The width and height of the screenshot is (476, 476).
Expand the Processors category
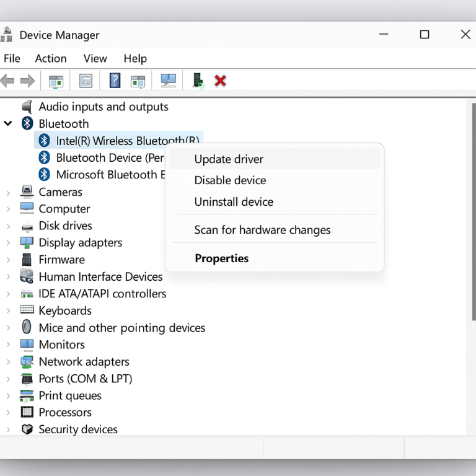click(8, 412)
